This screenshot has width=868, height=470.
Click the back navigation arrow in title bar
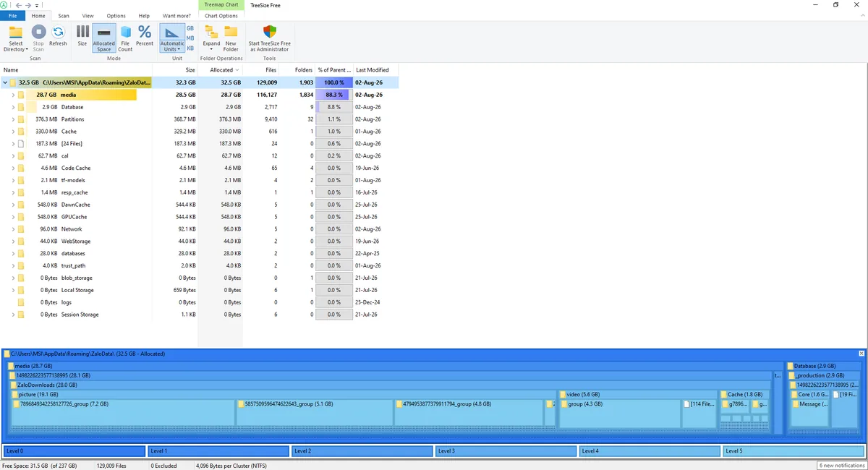pyautogui.click(x=18, y=5)
